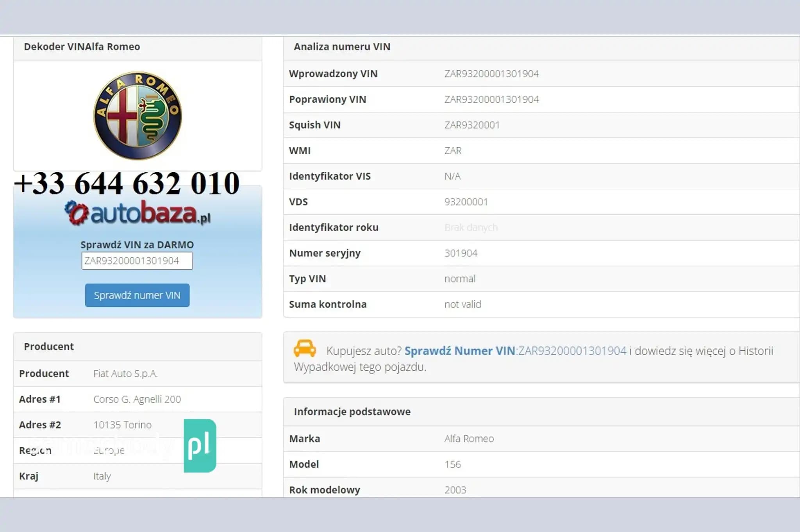
Task: Click the Informacje podstawowe heading
Action: click(x=352, y=412)
